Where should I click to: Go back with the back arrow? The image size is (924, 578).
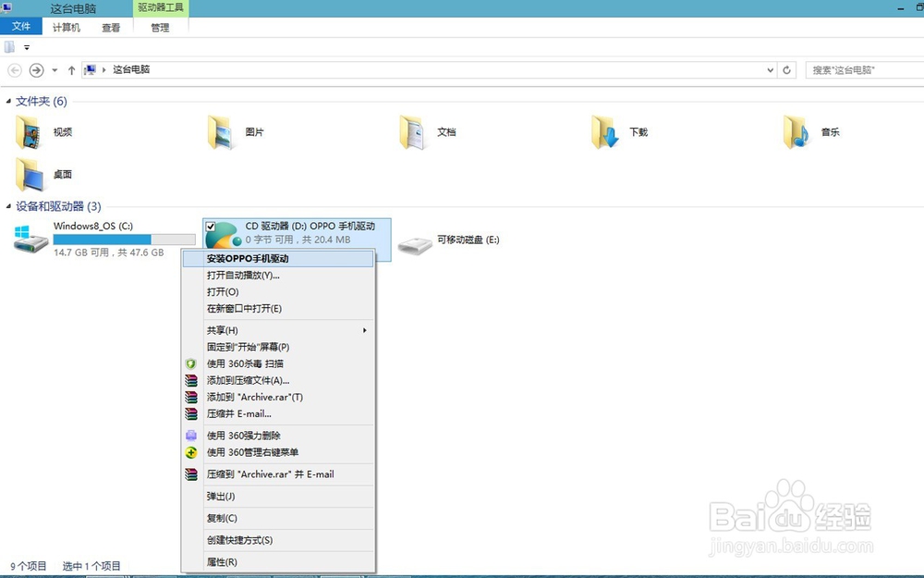(x=15, y=70)
